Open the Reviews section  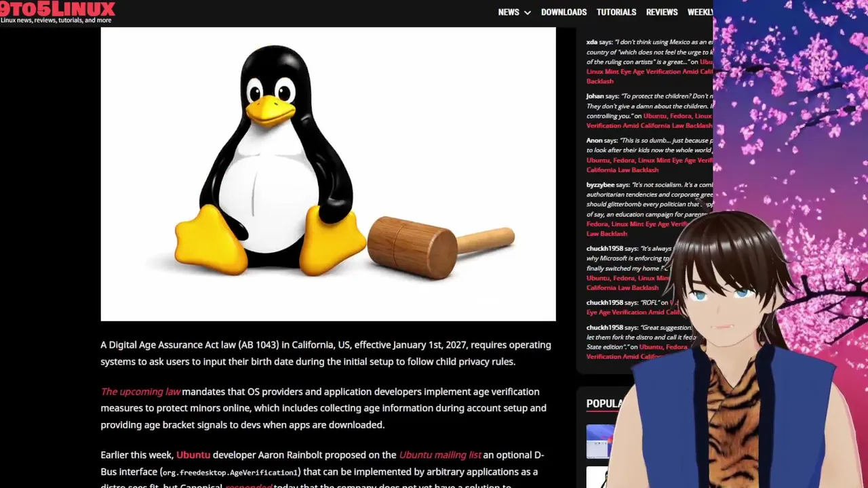662,12
